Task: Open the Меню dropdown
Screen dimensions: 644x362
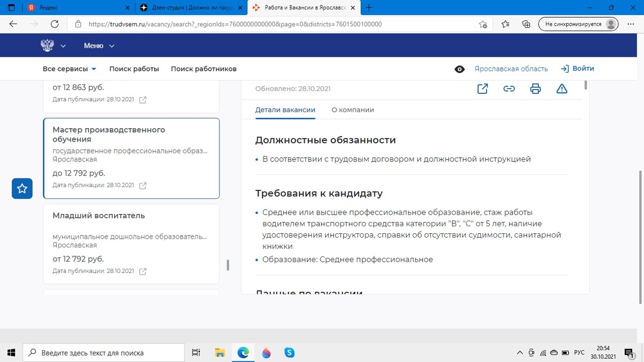Action: pyautogui.click(x=99, y=46)
